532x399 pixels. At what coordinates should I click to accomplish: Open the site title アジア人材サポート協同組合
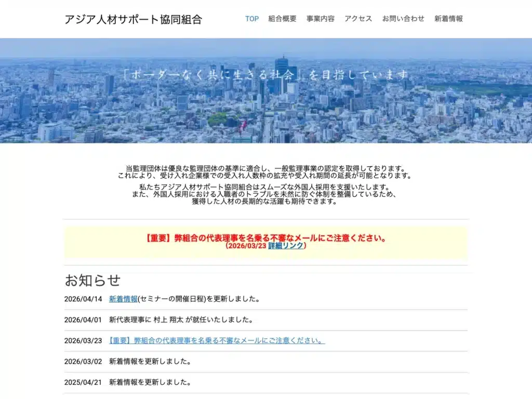pos(134,19)
